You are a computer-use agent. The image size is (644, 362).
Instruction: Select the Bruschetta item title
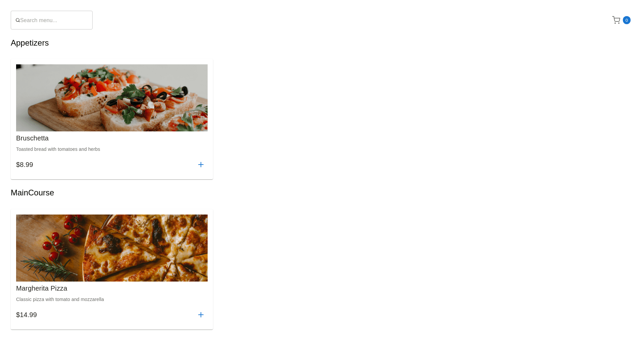coord(32,138)
